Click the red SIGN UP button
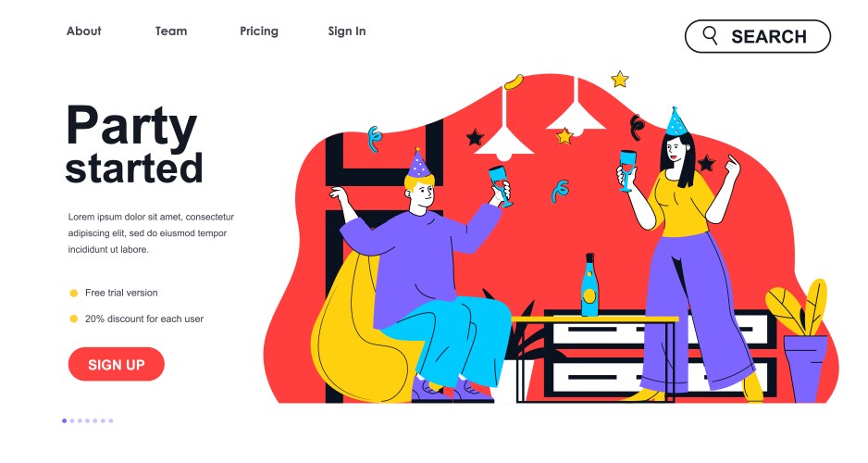 coord(117,365)
